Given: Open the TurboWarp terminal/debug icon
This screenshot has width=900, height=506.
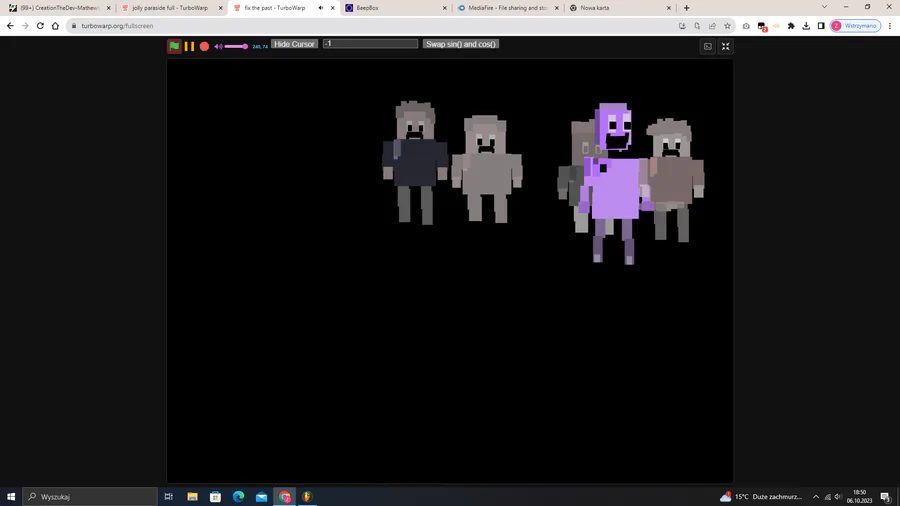Looking at the screenshot, I should click(708, 46).
